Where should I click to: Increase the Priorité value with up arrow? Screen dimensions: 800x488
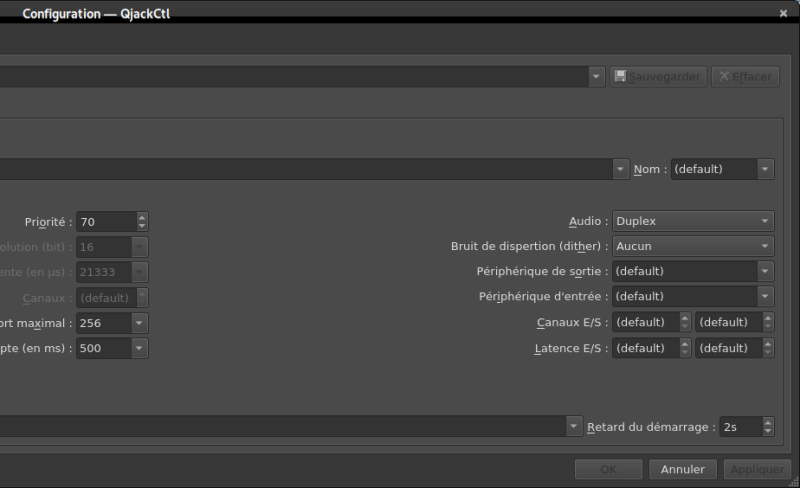tap(142, 217)
